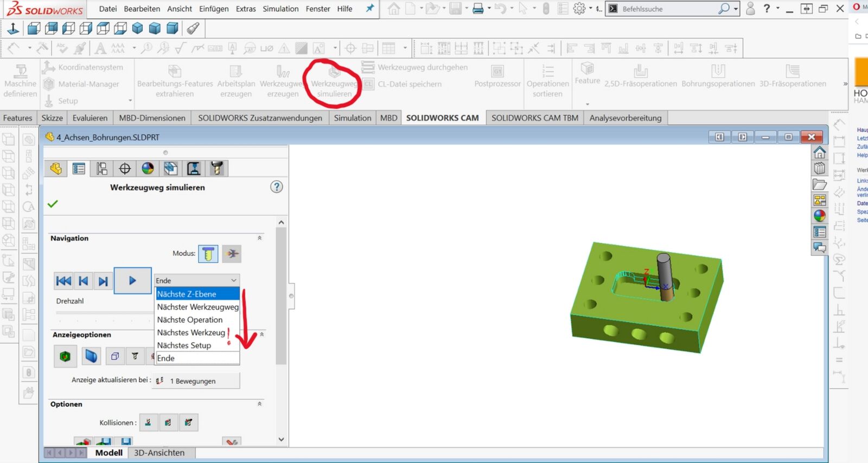Confirm simulation with the green checkmark

pyautogui.click(x=53, y=204)
